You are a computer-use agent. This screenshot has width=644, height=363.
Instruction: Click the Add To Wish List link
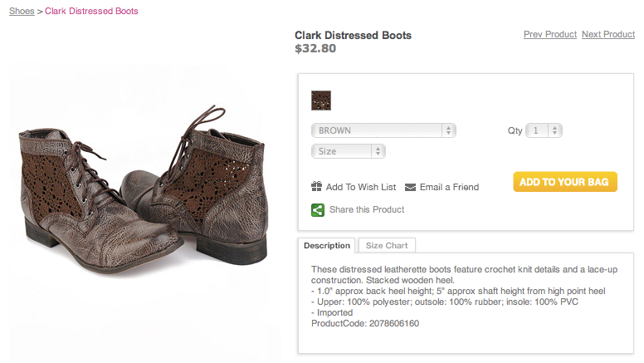(x=361, y=187)
